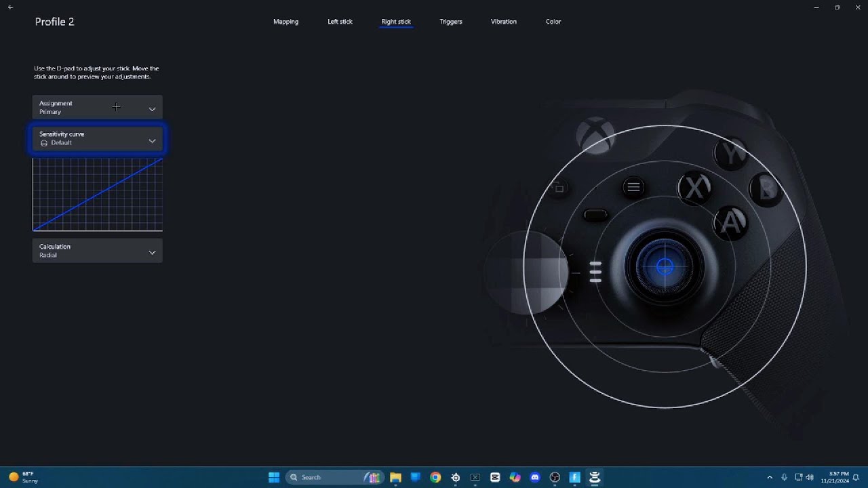Viewport: 868px width, 488px height.
Task: Select the Right stick tab
Action: [396, 22]
